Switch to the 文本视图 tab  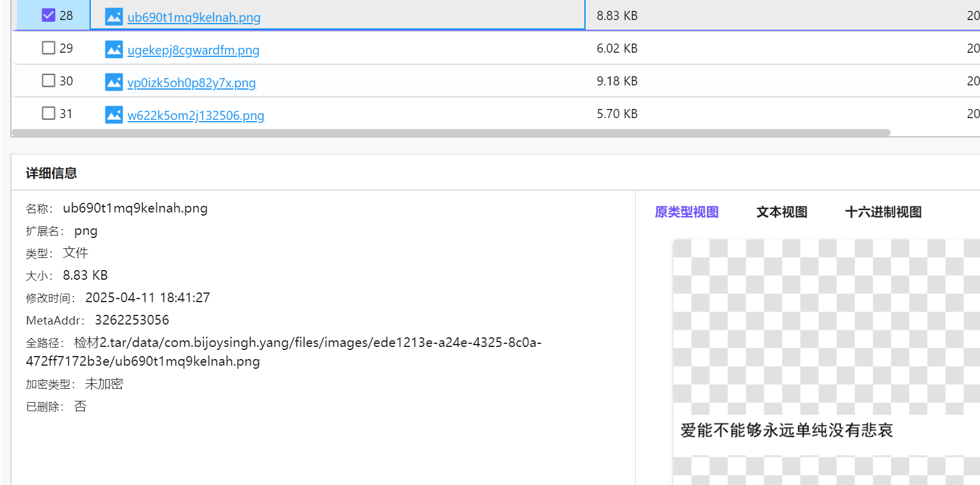[782, 212]
